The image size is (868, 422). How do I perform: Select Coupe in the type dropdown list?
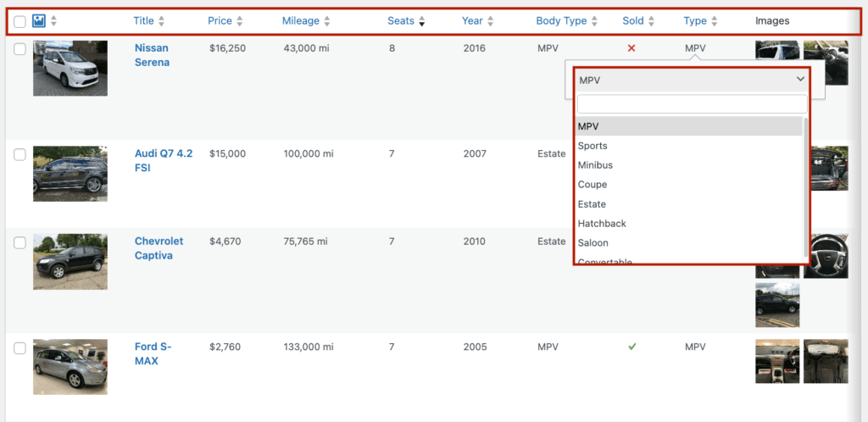tap(688, 184)
